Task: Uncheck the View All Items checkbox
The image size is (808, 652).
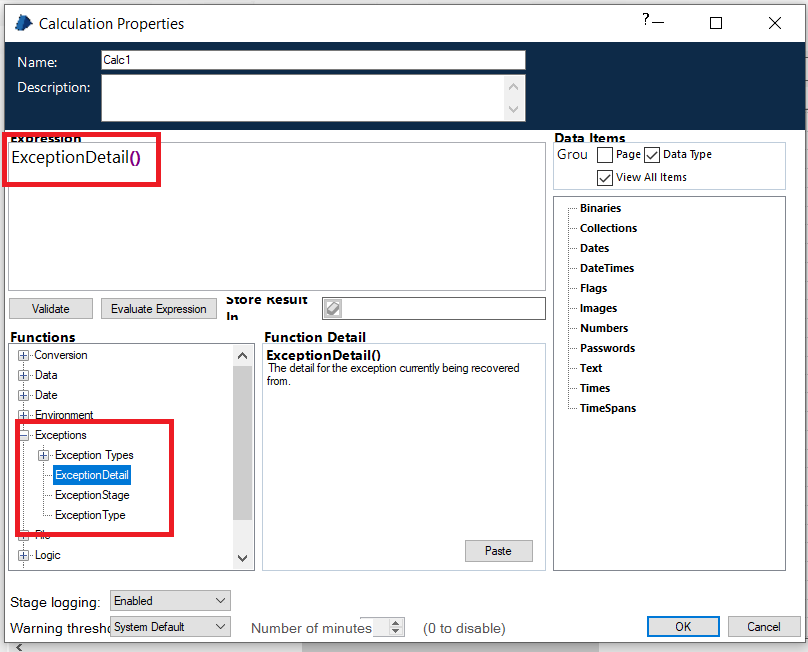Action: point(605,178)
